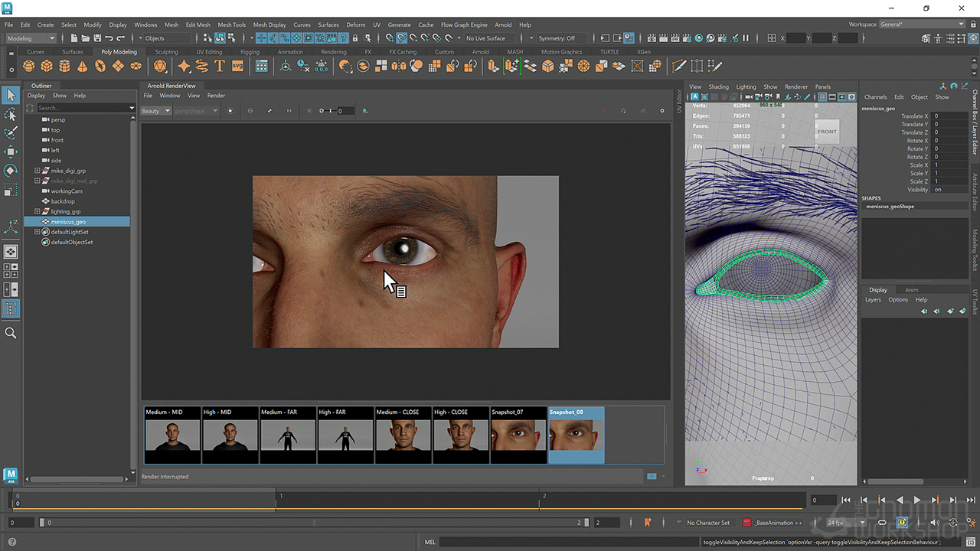Click the pause IPR render icon
The image size is (980, 551).
745,38
